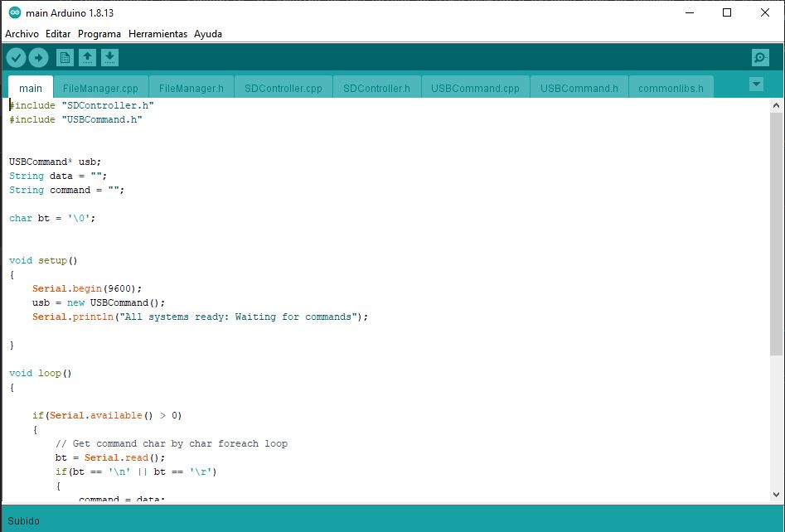Click on "char bt = '\0';" line

tap(52, 218)
